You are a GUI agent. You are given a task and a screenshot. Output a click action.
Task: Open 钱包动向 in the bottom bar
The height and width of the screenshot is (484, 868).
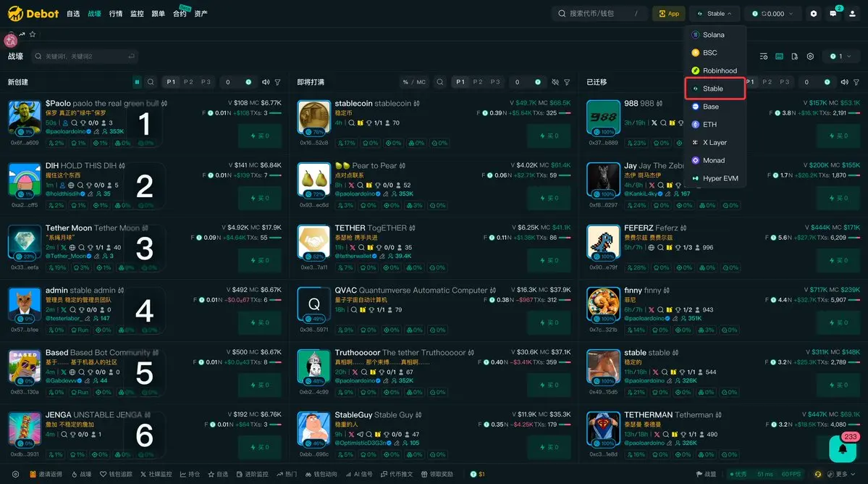click(x=321, y=474)
